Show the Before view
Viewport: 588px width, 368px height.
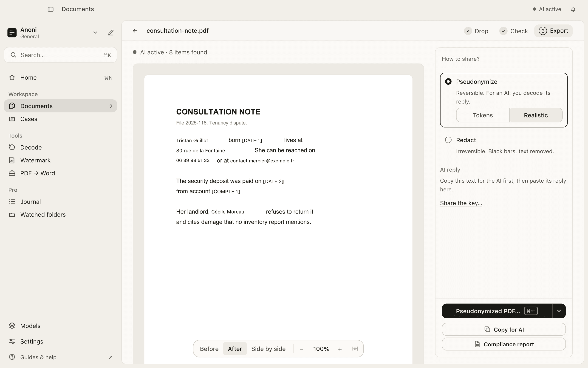click(209, 349)
